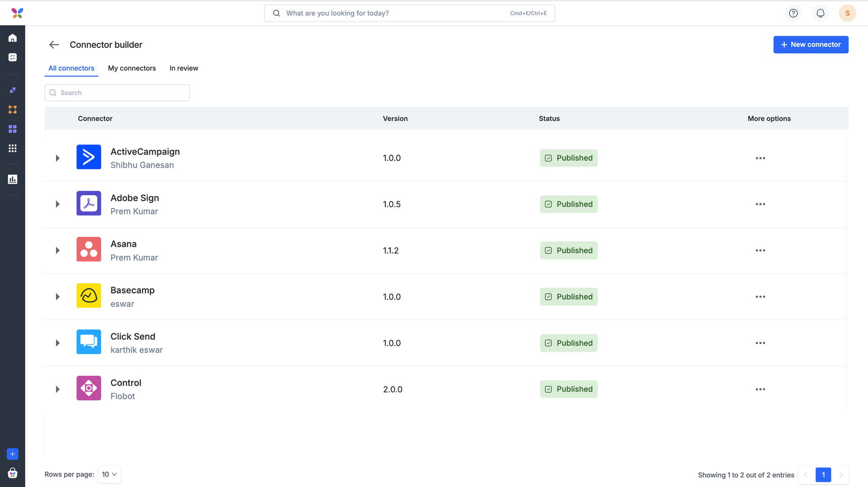The width and height of the screenshot is (868, 487).
Task: Expand the ActiveCampaign connector row
Action: click(58, 158)
